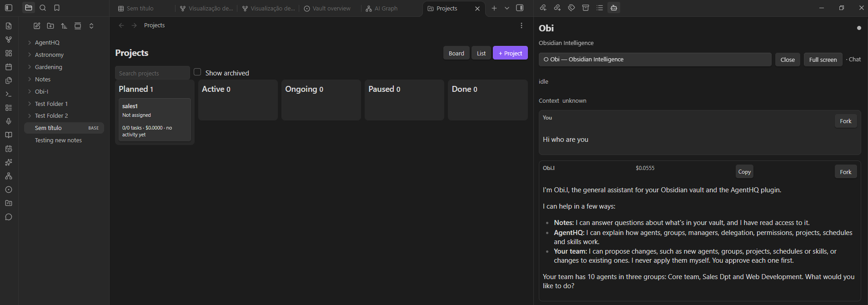Viewport: 868px width, 305px height.
Task: Click the sparkles AI ribbon icon
Action: click(9, 162)
